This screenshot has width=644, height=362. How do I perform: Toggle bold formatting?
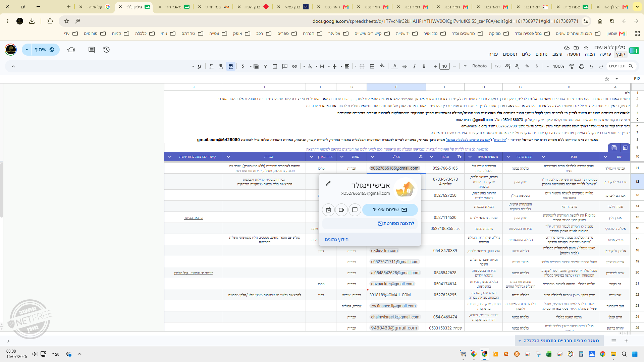click(424, 66)
